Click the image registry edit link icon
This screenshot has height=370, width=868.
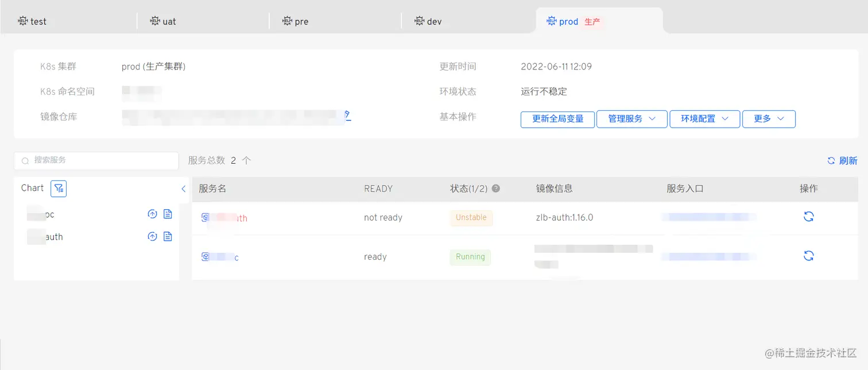pos(347,115)
